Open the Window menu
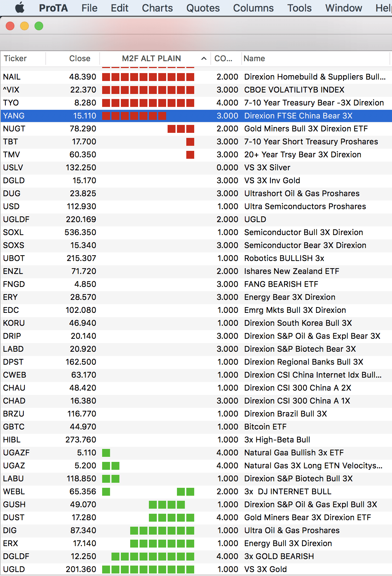 343,8
